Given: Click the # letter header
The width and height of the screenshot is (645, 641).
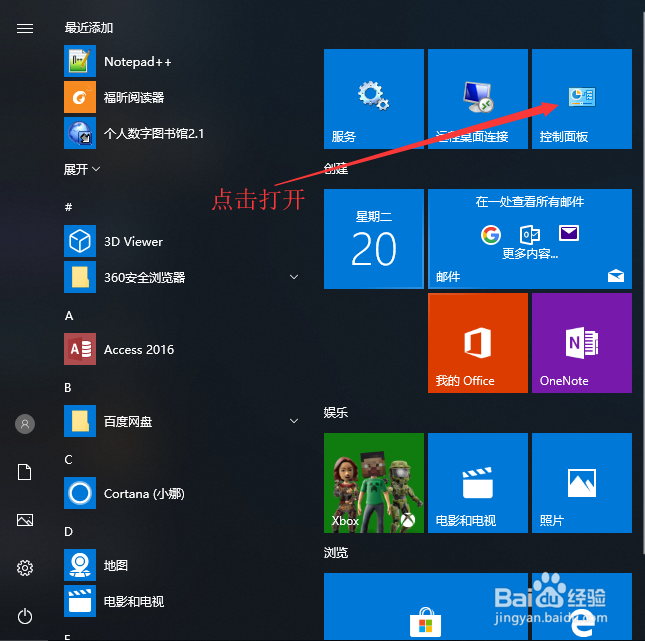Looking at the screenshot, I should pos(69,207).
